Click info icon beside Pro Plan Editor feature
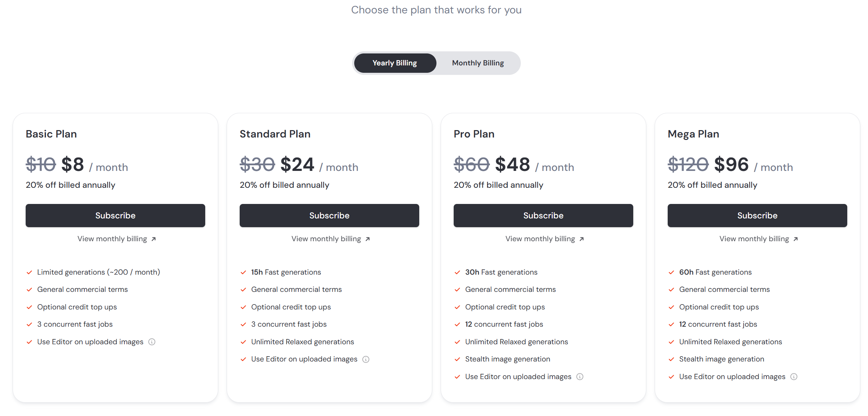The image size is (868, 416). (x=580, y=377)
